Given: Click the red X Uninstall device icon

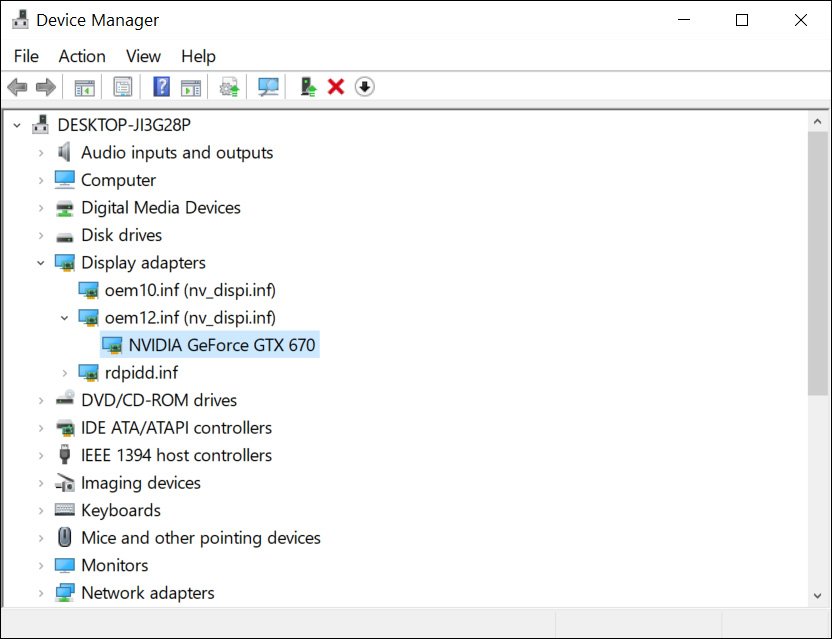Looking at the screenshot, I should 336,87.
